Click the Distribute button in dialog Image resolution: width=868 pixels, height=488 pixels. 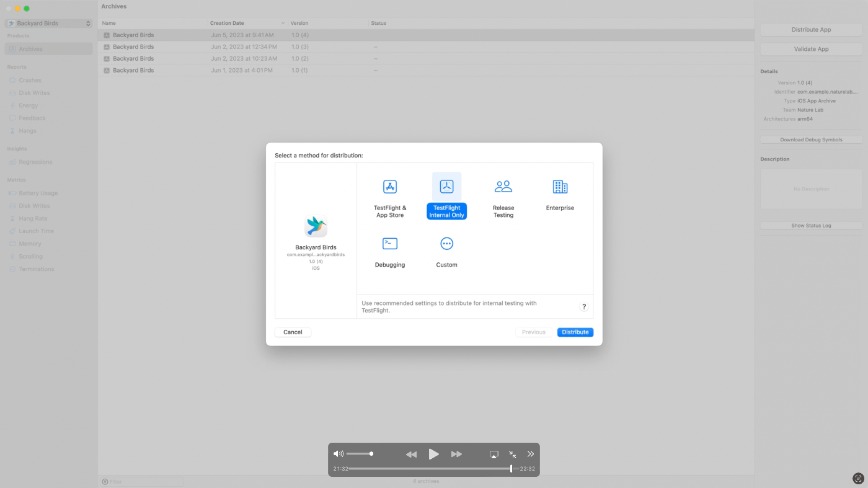(575, 332)
